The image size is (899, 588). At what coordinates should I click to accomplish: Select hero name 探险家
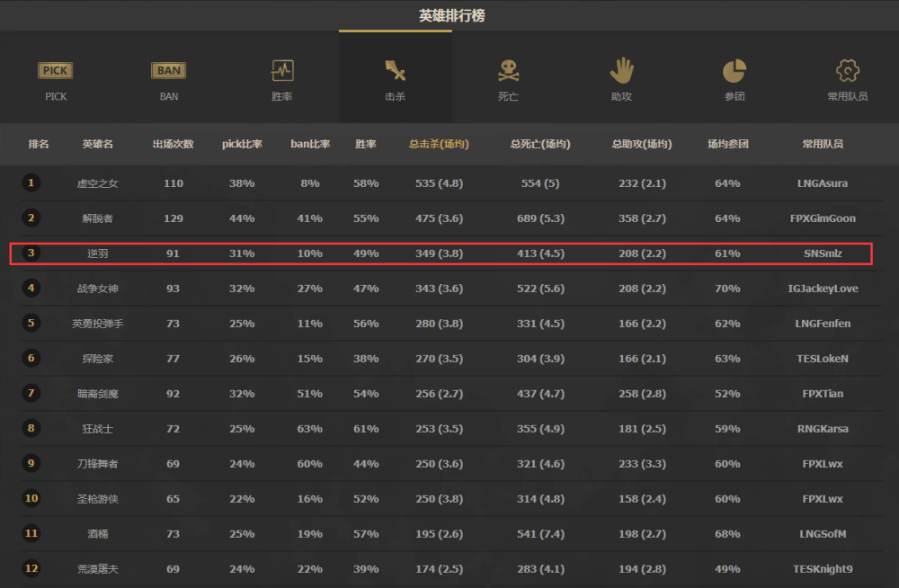97,359
